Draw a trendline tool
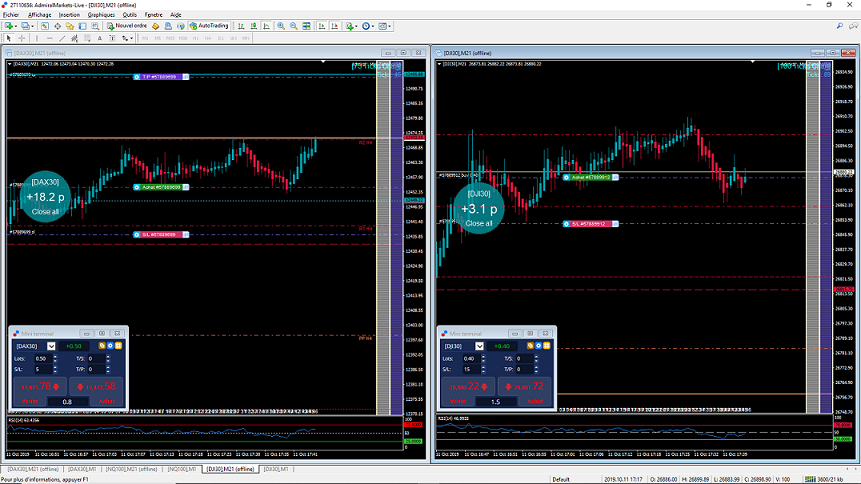The width and height of the screenshot is (861, 484). coord(62,38)
